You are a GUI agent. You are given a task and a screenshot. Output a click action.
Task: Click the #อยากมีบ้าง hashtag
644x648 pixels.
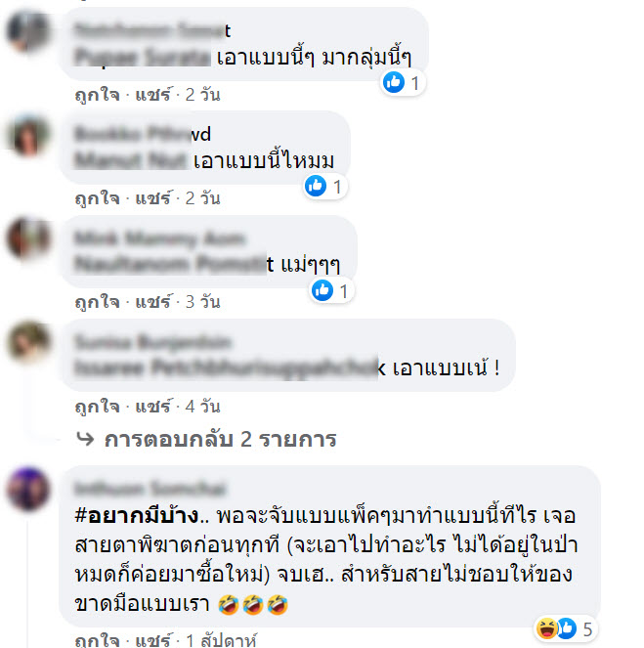click(x=137, y=516)
